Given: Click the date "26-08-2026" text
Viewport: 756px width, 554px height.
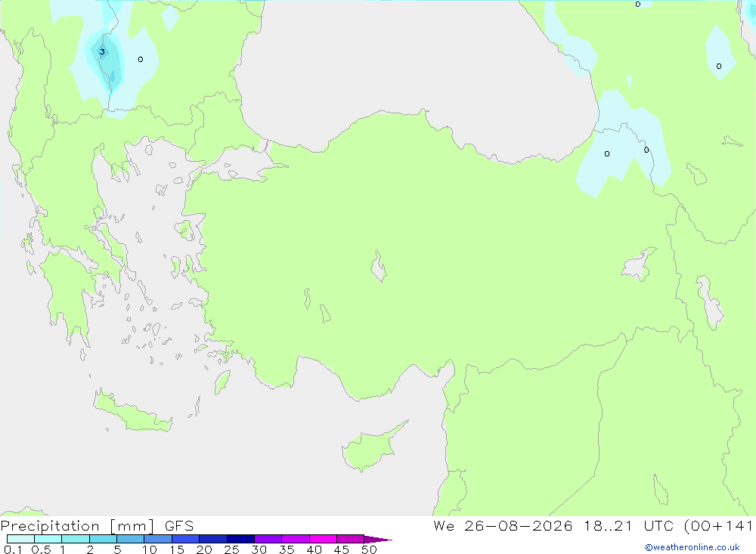Looking at the screenshot, I should [x=519, y=526].
